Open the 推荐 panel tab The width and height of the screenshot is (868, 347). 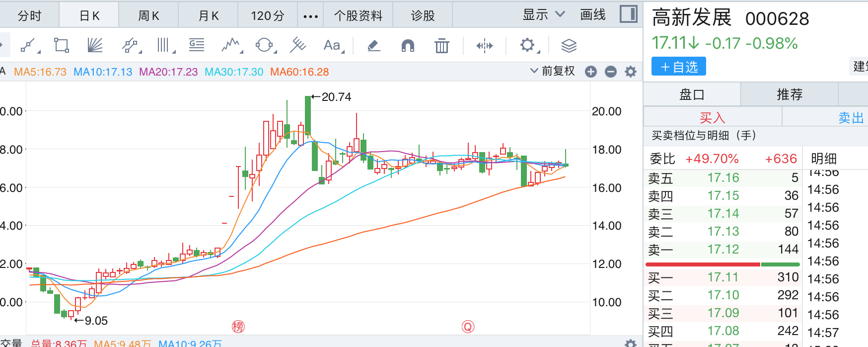790,94
